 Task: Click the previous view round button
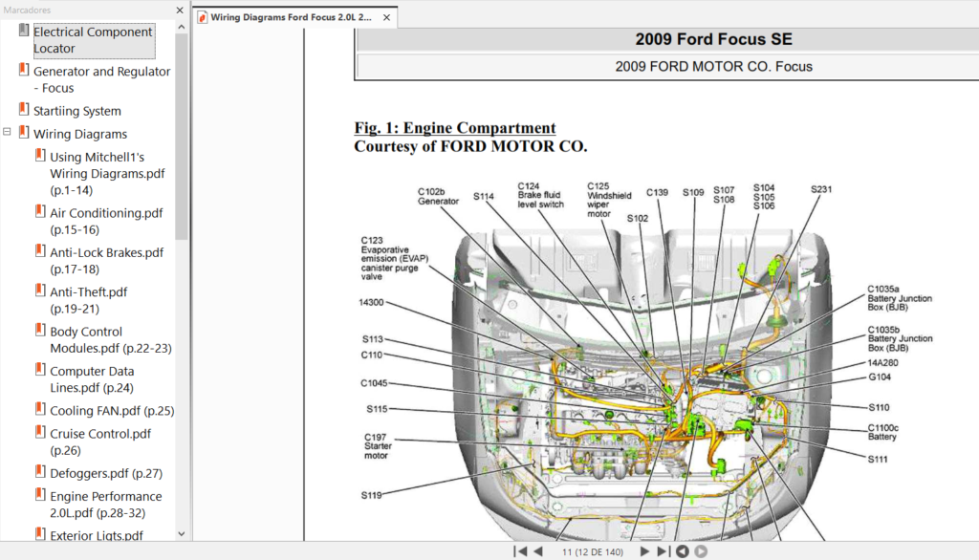(x=683, y=551)
